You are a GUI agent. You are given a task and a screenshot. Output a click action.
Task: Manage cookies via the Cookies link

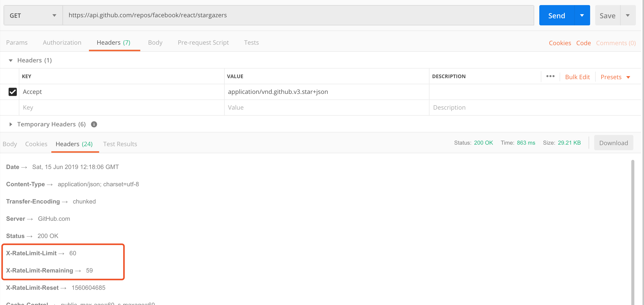pos(560,43)
